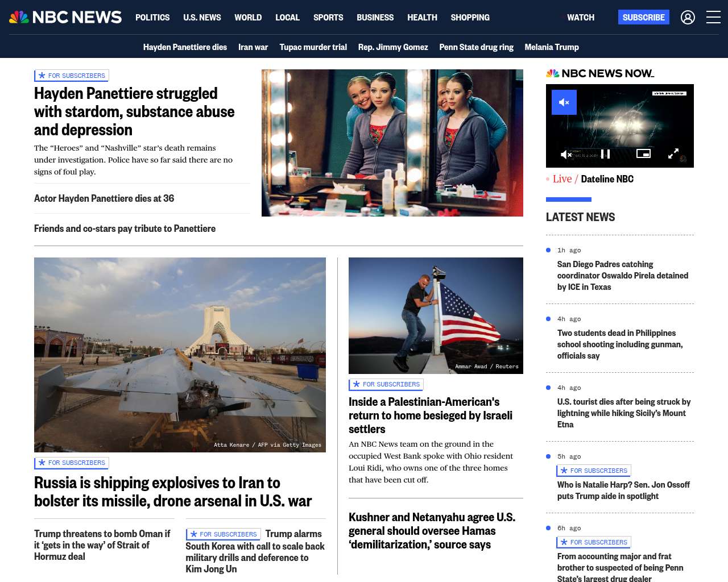Open 'Who is Natalie Harp?' story
Image resolution: width=728 pixels, height=582 pixels.
pyautogui.click(x=623, y=490)
